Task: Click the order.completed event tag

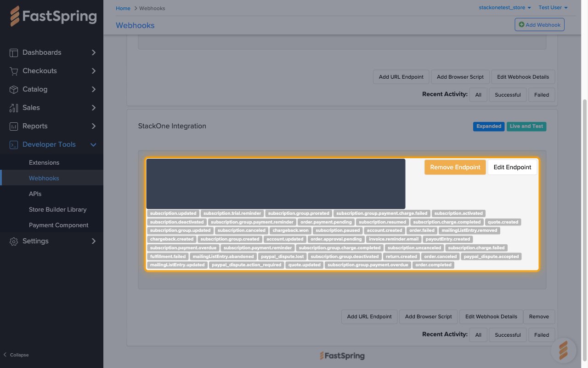Action: (x=433, y=265)
